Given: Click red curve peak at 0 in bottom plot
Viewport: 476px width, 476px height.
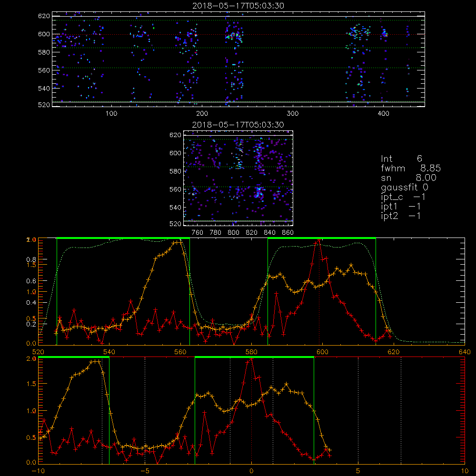Looking at the screenshot, I should pyautogui.click(x=251, y=359).
